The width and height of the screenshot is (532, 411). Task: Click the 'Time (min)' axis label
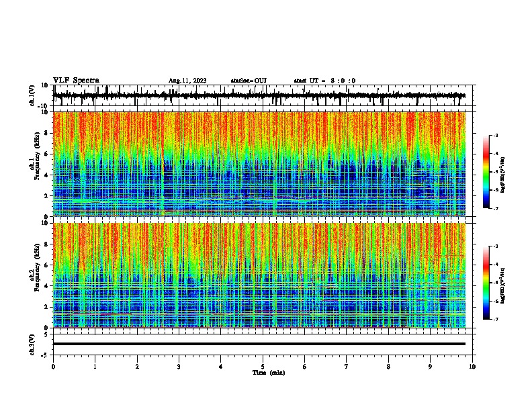click(x=269, y=373)
